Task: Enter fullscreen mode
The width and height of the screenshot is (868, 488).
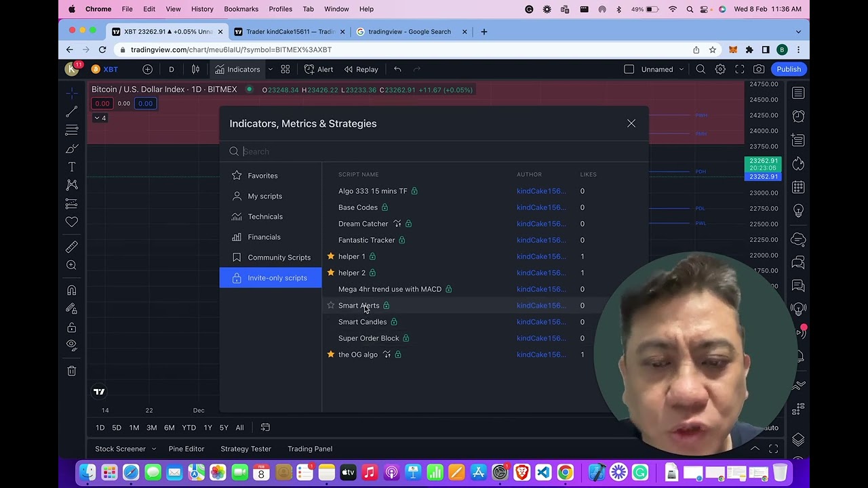Action: tap(740, 69)
